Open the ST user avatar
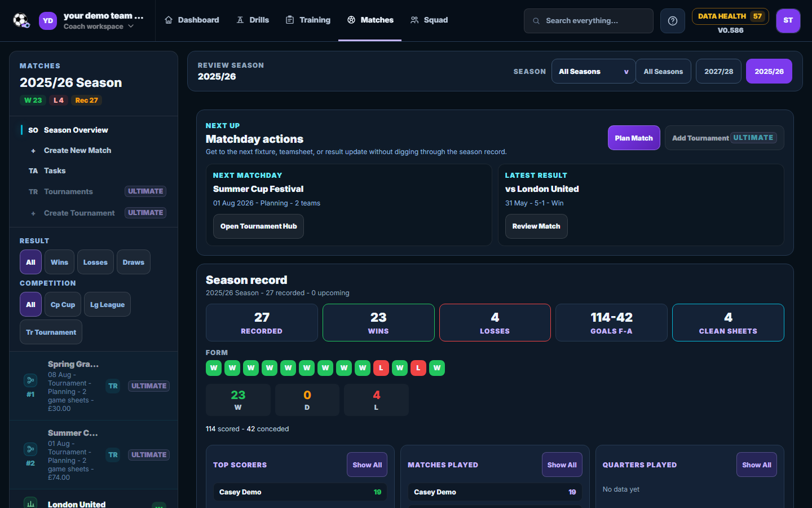Viewport: 812px width, 508px height. click(x=788, y=21)
